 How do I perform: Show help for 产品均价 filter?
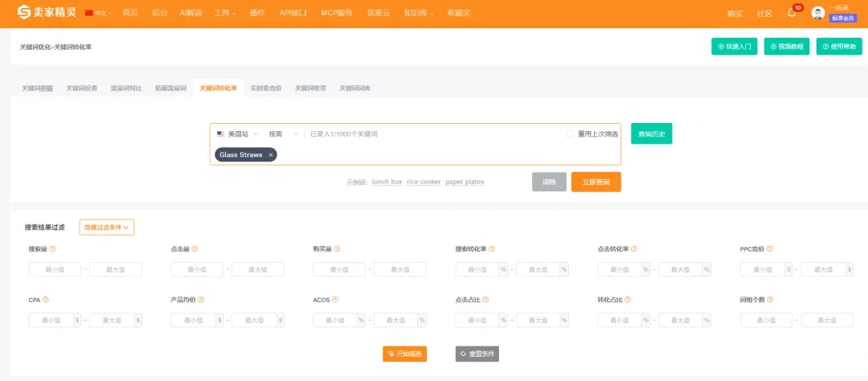coord(201,300)
